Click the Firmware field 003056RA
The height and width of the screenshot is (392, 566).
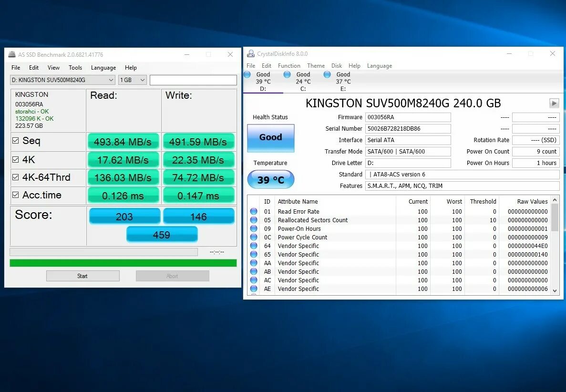pyautogui.click(x=408, y=117)
